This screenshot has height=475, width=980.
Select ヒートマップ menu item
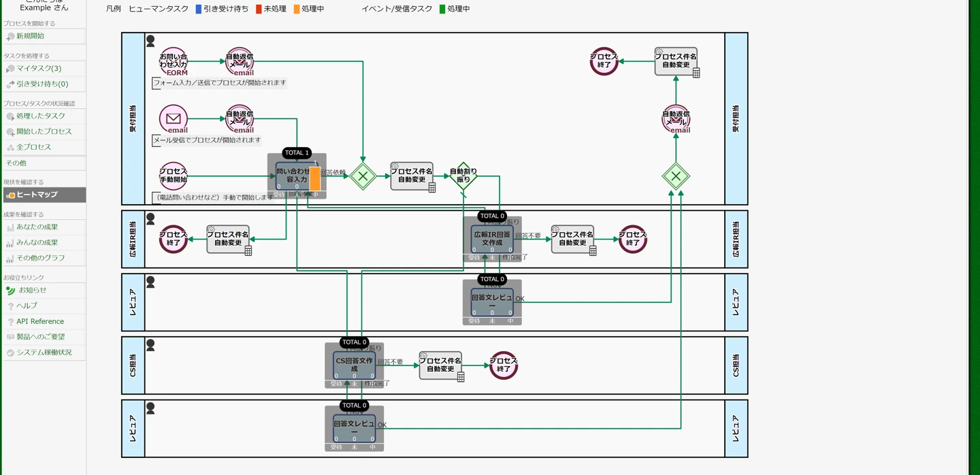[37, 195]
